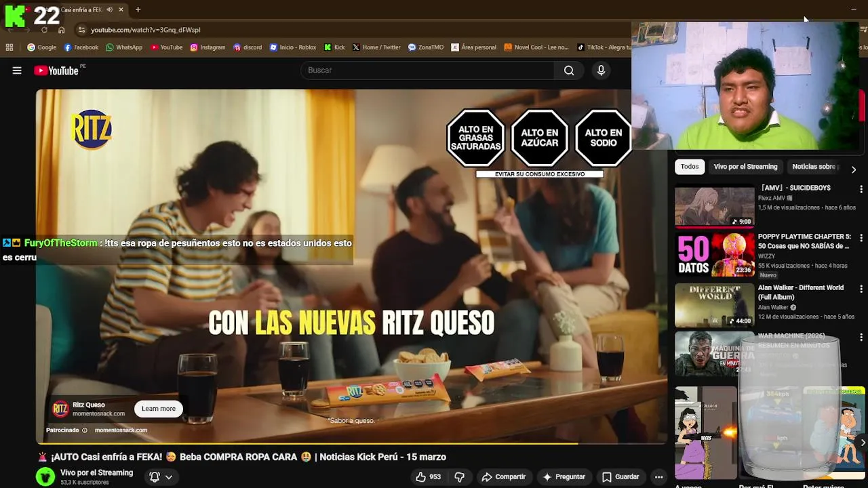The width and height of the screenshot is (868, 488).
Task: Click the Ritz Queso ad logo
Action: 60,409
